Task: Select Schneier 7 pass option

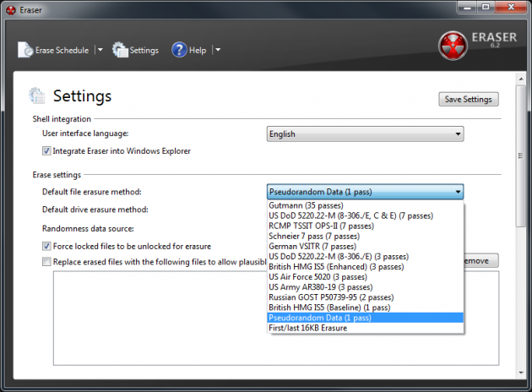Action: (x=366, y=236)
